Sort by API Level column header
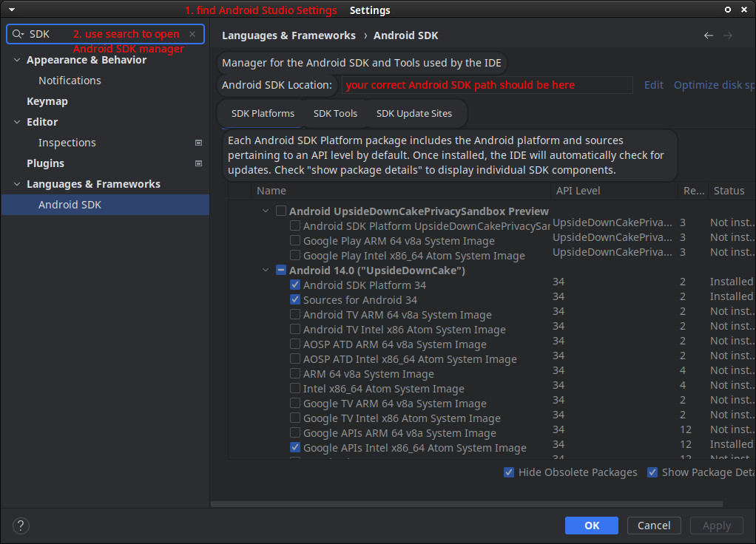Viewport: 756px width, 544px height. pos(614,191)
